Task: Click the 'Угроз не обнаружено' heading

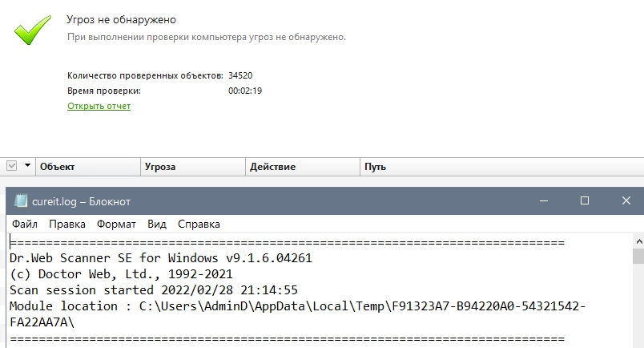Action: tap(122, 19)
